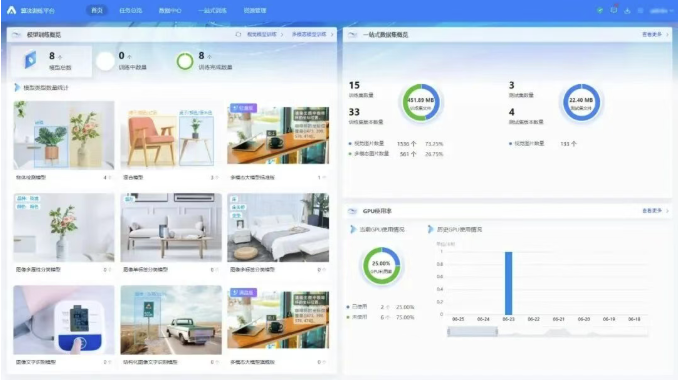Click the 06-18 date label on chart axis
679x380 pixels.
tap(634, 319)
